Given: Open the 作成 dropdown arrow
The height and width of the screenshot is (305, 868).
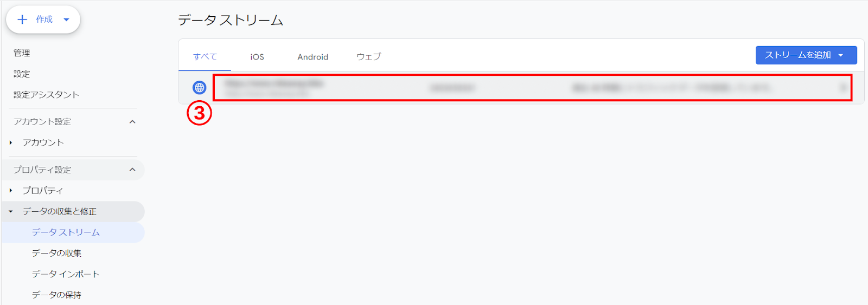Looking at the screenshot, I should tap(67, 20).
